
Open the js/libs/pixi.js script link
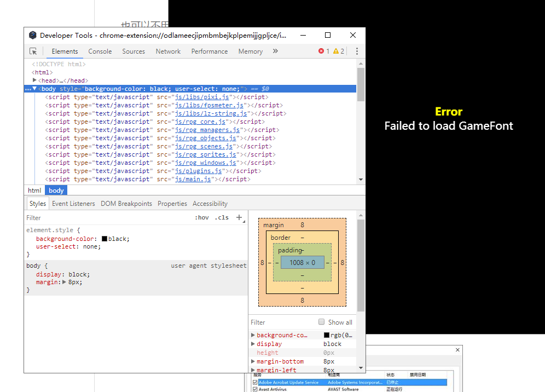coord(202,97)
